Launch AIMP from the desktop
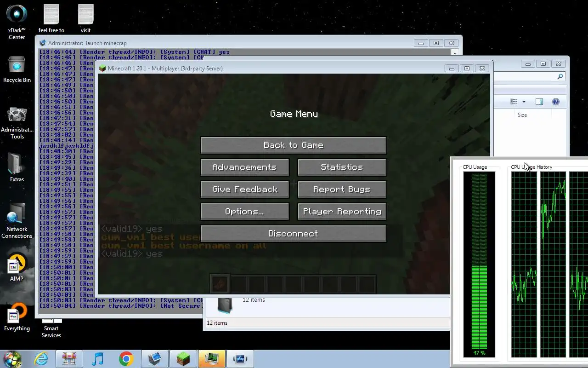588x368 pixels. tap(17, 268)
